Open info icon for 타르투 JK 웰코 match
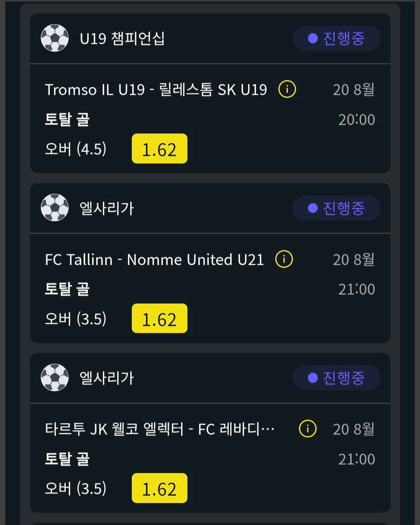Image resolution: width=420 pixels, height=525 pixels. pos(308,429)
